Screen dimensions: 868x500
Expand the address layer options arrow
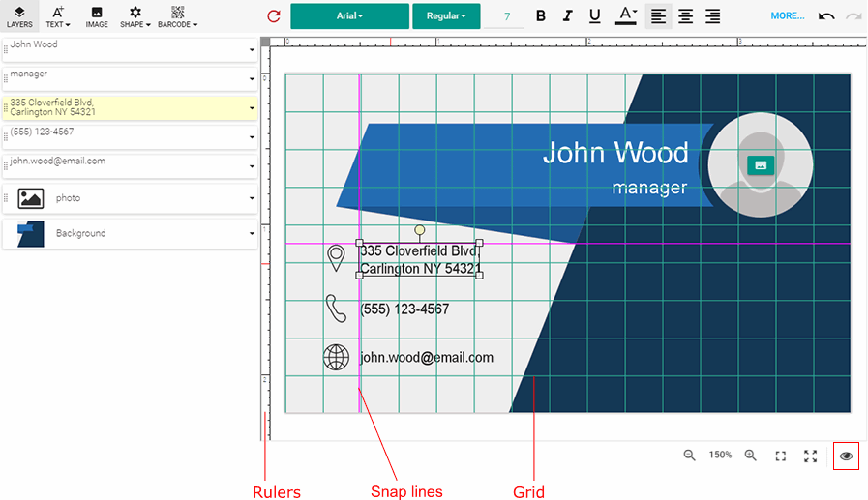252,108
